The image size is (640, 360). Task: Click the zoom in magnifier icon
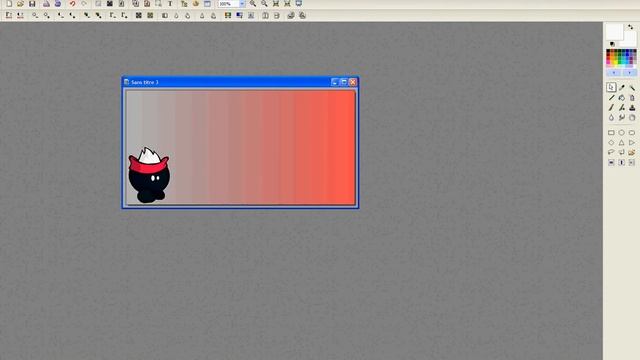253,4
